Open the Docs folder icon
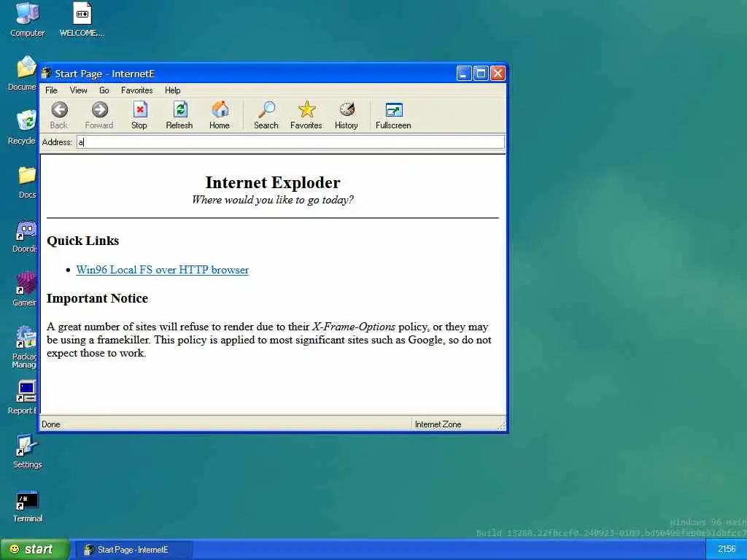This screenshot has height=560, width=747. click(27, 175)
